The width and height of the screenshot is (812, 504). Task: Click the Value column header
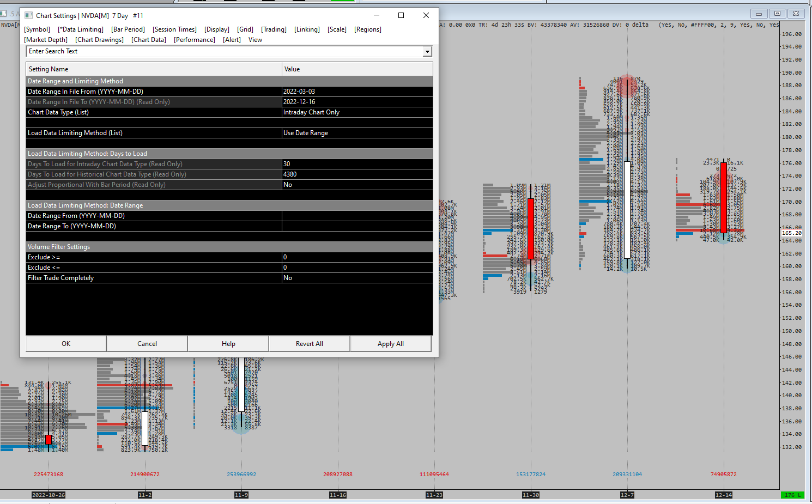click(x=357, y=69)
